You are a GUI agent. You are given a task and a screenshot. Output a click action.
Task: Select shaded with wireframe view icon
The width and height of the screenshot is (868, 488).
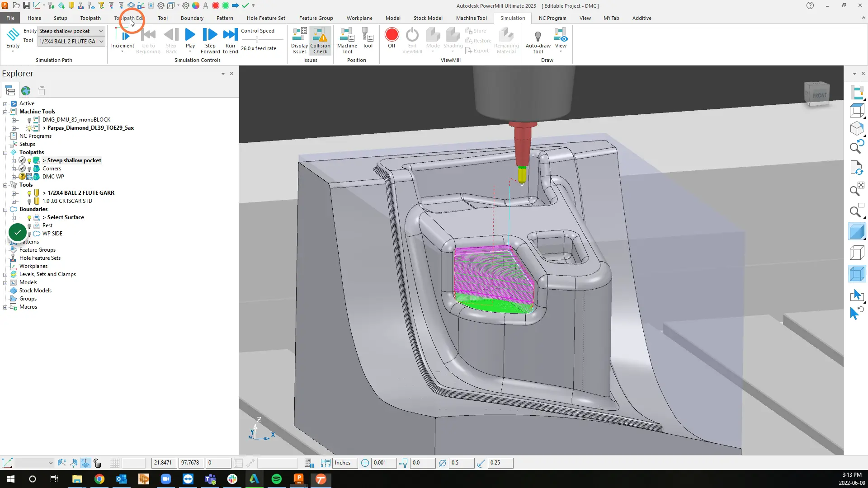click(857, 274)
